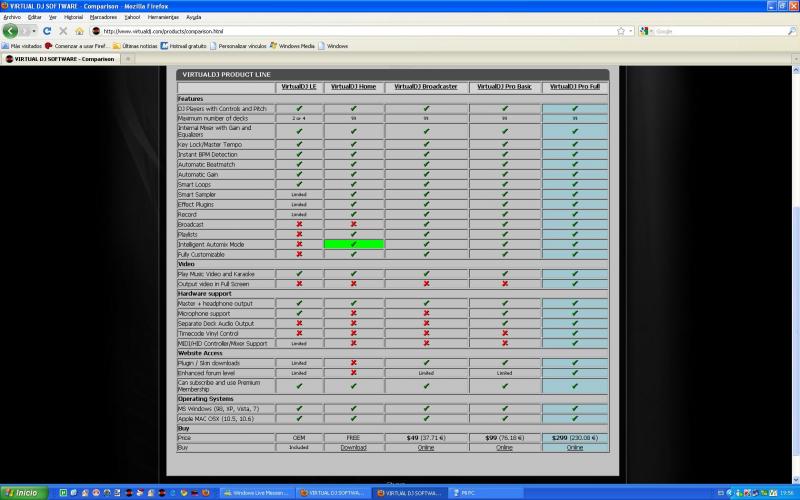
Task: Open the new tab button
Action: point(128,59)
